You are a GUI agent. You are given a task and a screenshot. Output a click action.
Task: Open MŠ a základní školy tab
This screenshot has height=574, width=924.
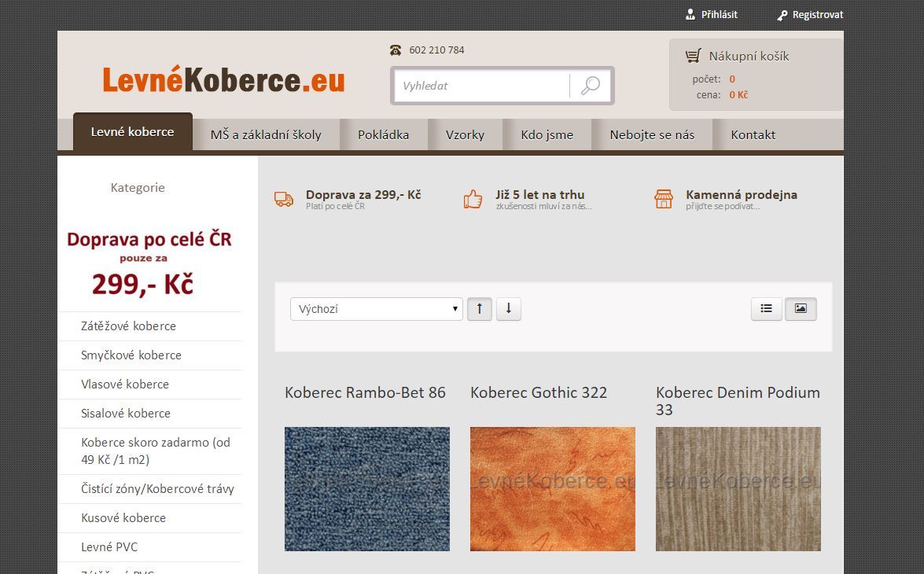[x=266, y=134]
